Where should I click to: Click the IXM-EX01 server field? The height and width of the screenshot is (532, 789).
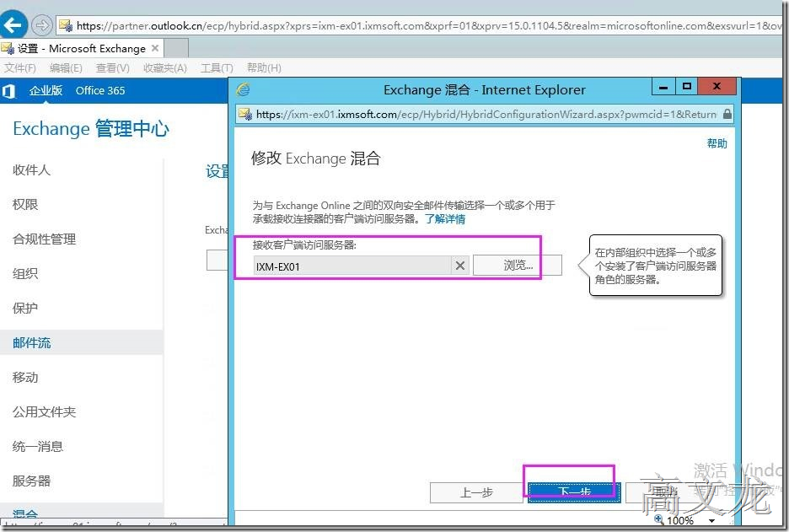(x=352, y=266)
